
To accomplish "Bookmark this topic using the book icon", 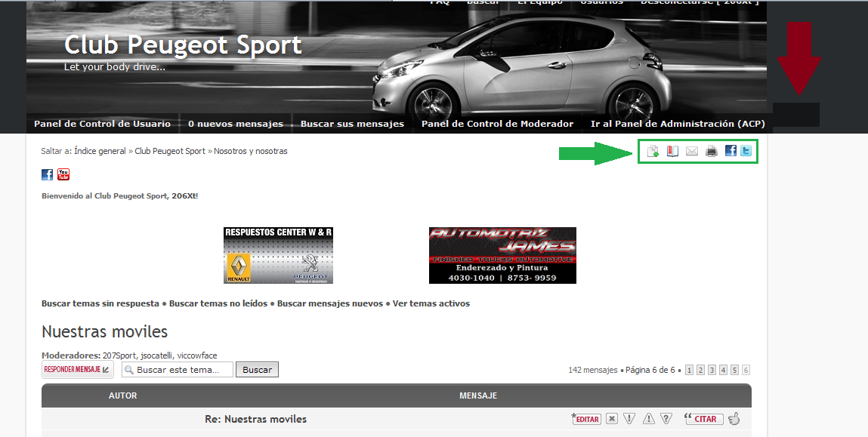I will [x=672, y=151].
